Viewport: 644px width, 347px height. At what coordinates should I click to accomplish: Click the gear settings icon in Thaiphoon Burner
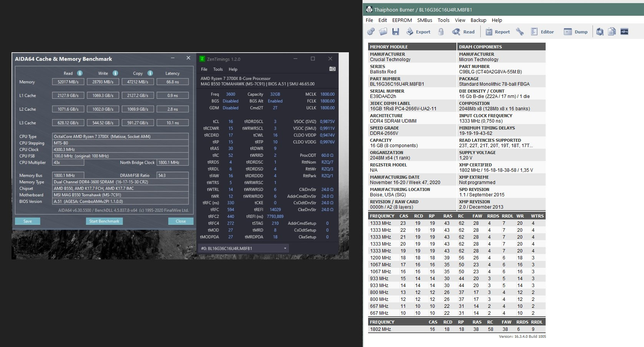(371, 32)
